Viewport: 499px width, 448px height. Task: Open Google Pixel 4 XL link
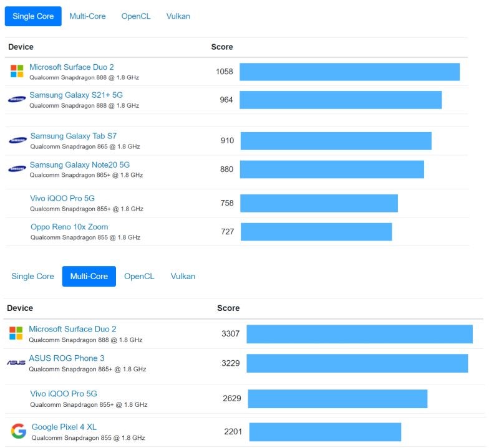64,427
